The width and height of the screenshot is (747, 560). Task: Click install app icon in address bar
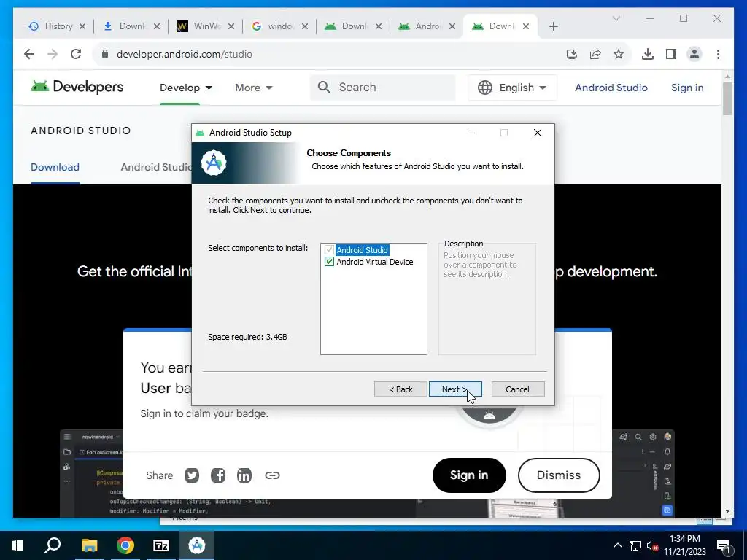[x=572, y=54]
